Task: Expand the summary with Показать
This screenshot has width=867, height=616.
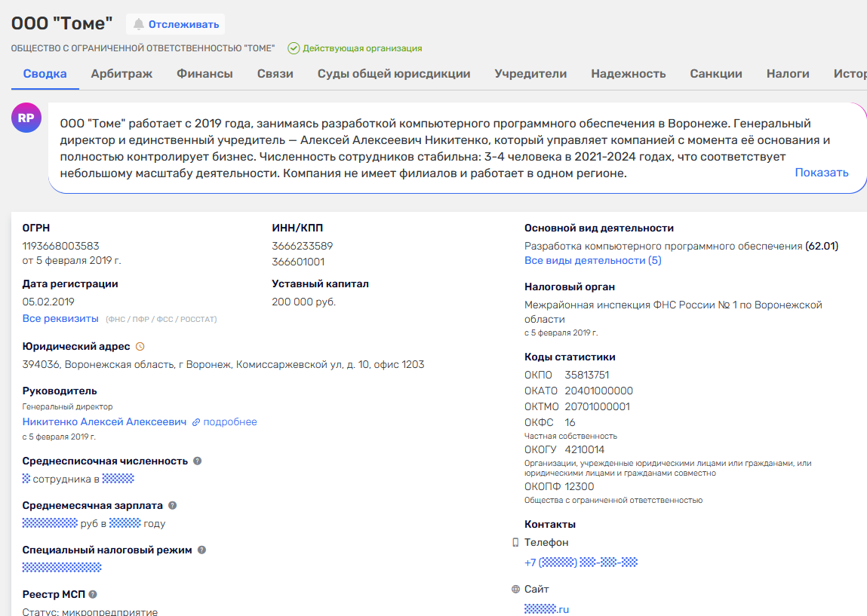Action: (x=821, y=173)
